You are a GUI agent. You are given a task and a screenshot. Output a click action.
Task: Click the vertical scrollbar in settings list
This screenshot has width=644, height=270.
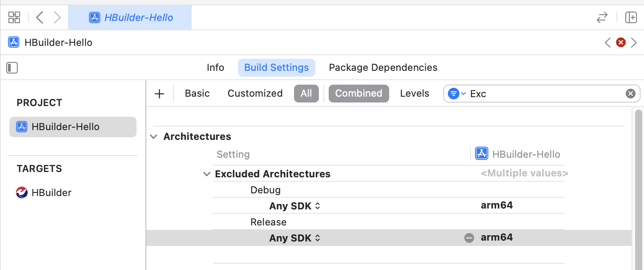click(x=638, y=178)
